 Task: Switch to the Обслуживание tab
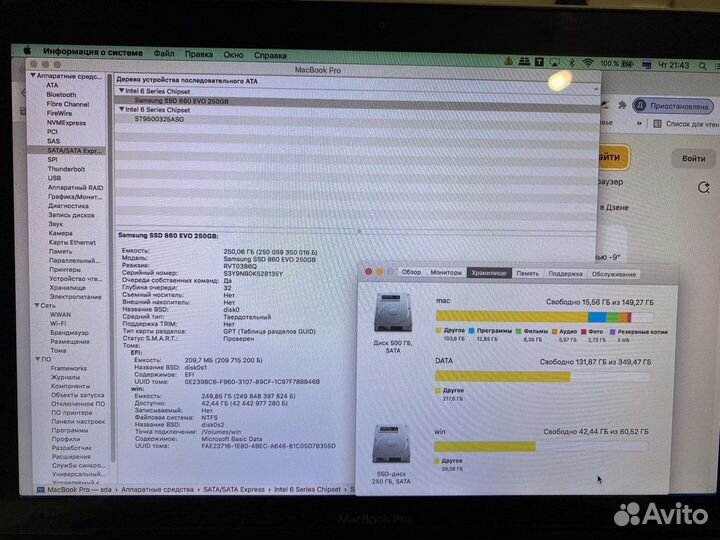tap(613, 274)
